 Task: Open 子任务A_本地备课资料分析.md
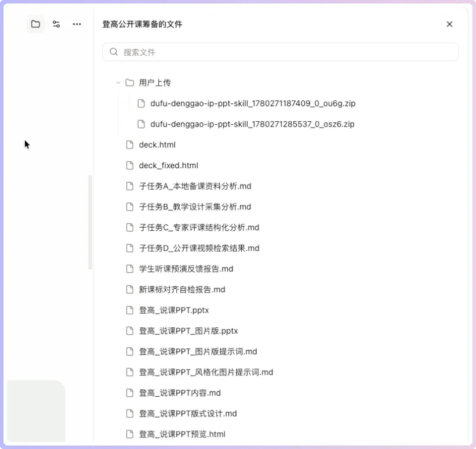point(195,186)
